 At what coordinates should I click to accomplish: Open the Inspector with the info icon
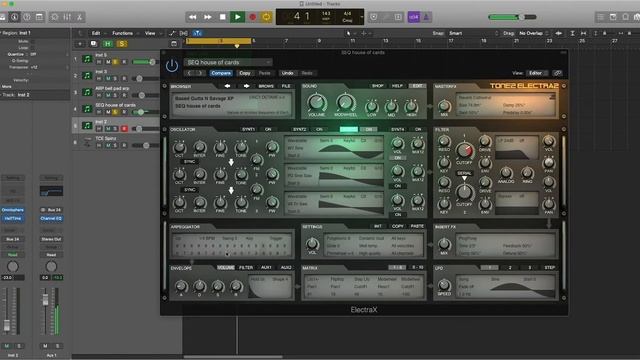pyautogui.click(x=14, y=17)
